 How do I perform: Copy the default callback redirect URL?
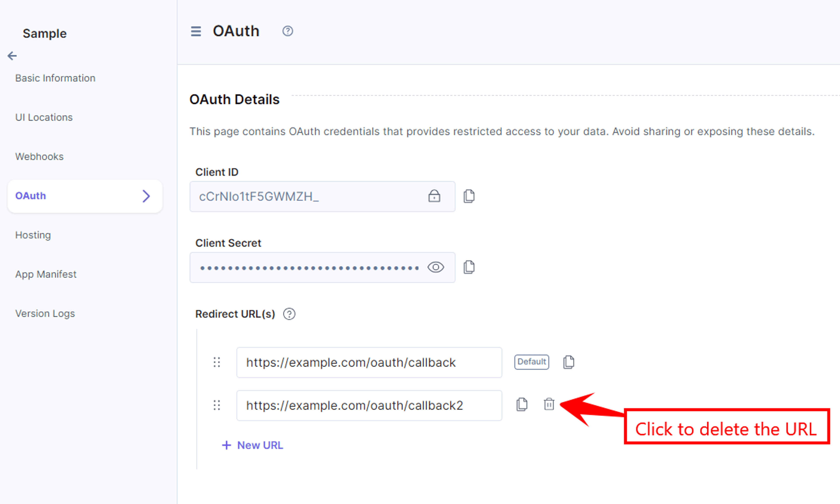click(569, 362)
